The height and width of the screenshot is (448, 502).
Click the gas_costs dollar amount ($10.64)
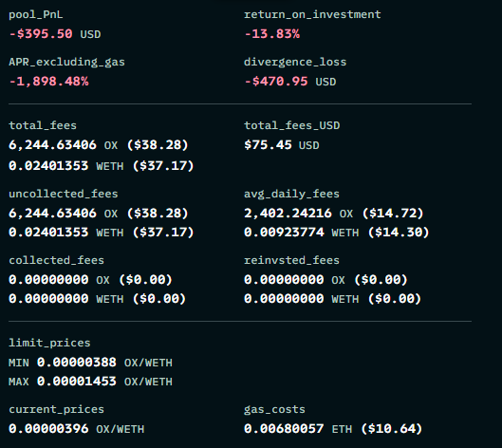tap(392, 428)
